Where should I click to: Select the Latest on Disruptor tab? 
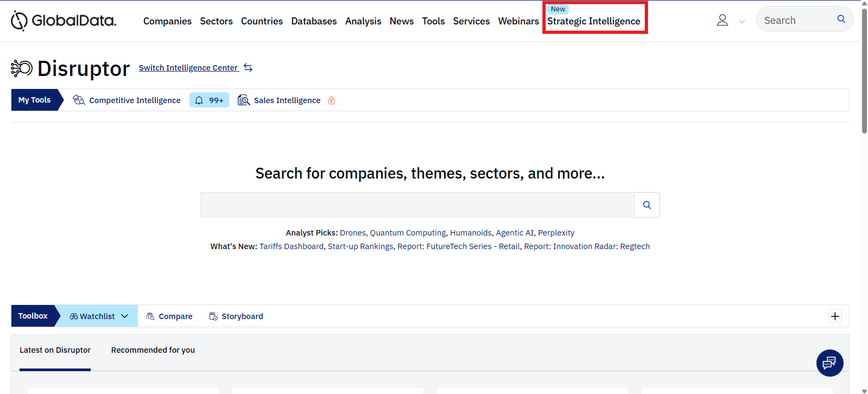coord(55,350)
